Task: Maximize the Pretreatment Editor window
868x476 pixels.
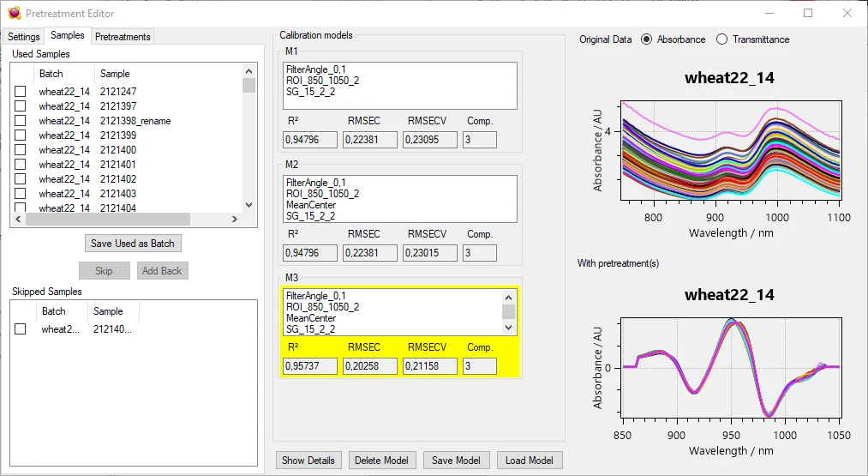Action: [808, 13]
